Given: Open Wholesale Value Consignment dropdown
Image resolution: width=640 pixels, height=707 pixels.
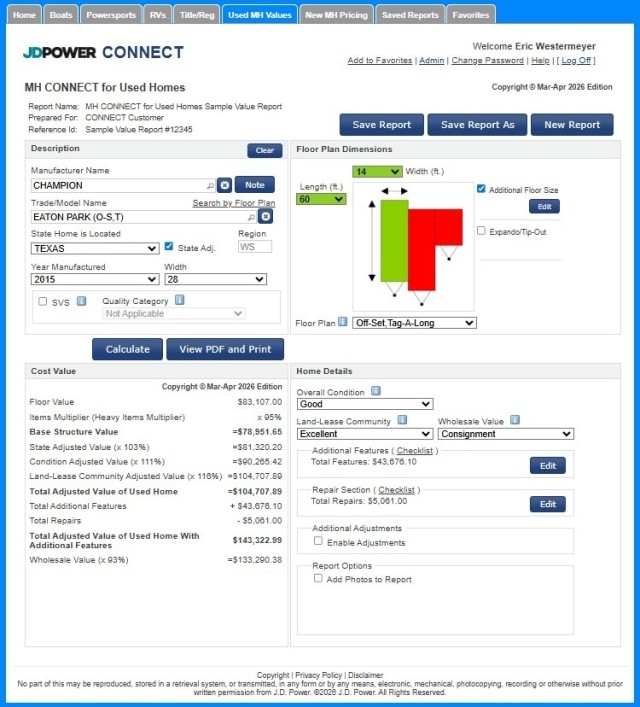Looking at the screenshot, I should click(x=506, y=434).
